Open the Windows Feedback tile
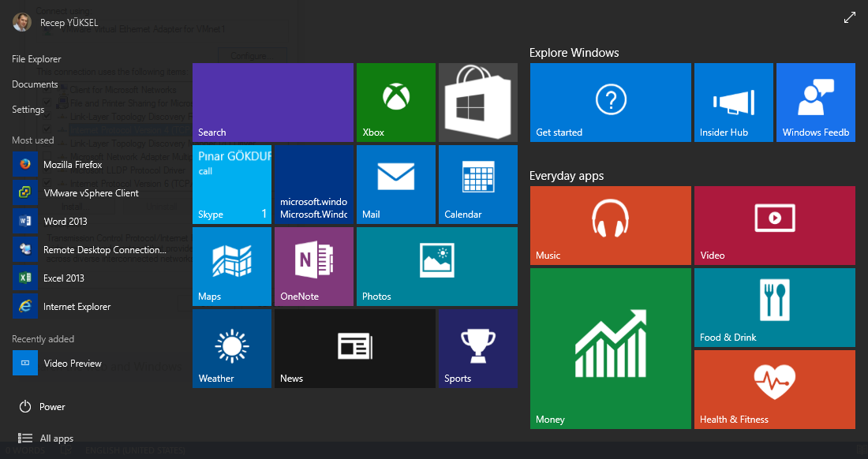 click(815, 103)
